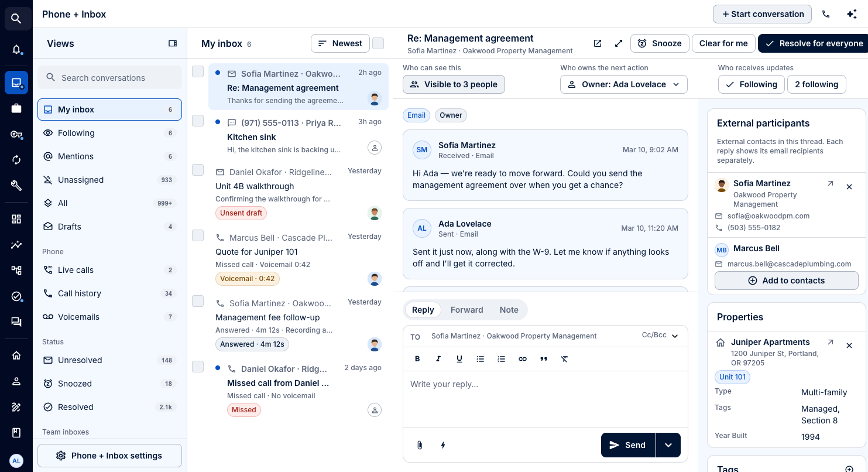This screenshot has height=472, width=868.
Task: Click the phone dialer icon in header
Action: (826, 14)
